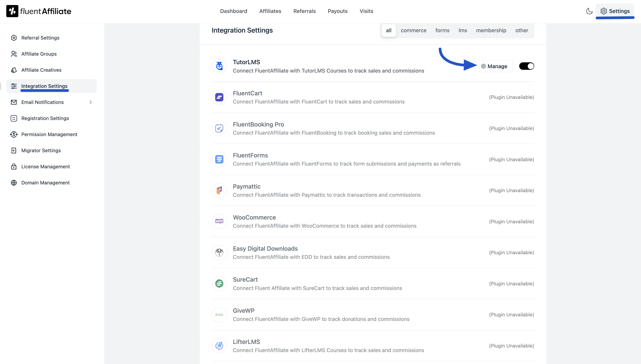Image resolution: width=641 pixels, height=364 pixels.
Task: Select the commerce filter tab
Action: click(x=413, y=30)
